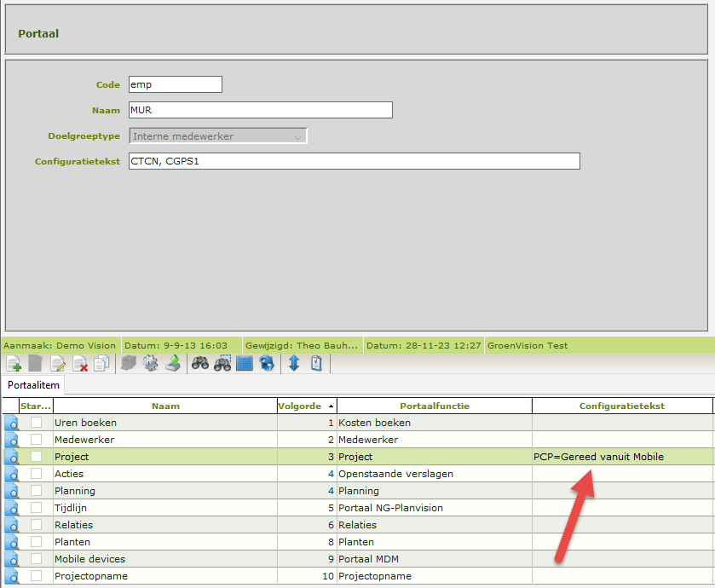The image size is (715, 588).
Task: Click the Portaalfunctie column header
Action: (x=434, y=406)
